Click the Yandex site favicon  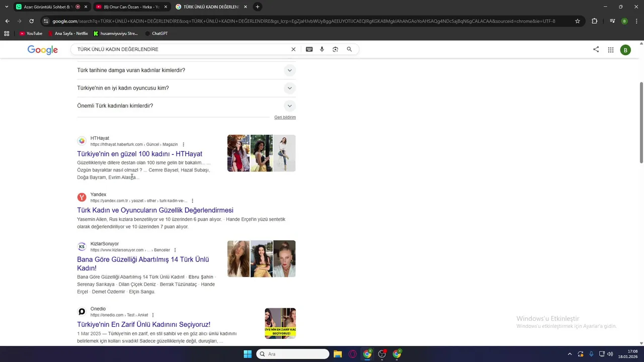[x=82, y=198]
